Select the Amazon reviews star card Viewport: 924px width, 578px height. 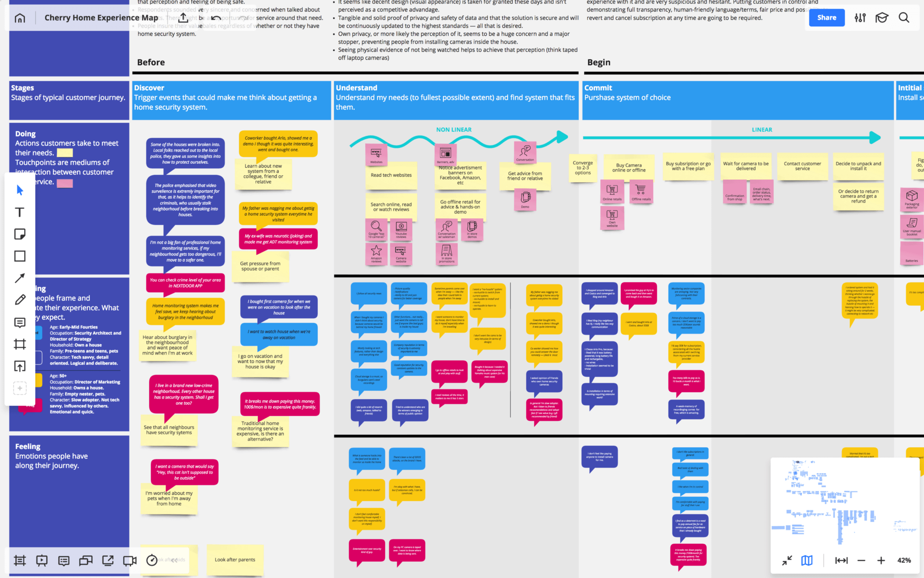point(377,253)
